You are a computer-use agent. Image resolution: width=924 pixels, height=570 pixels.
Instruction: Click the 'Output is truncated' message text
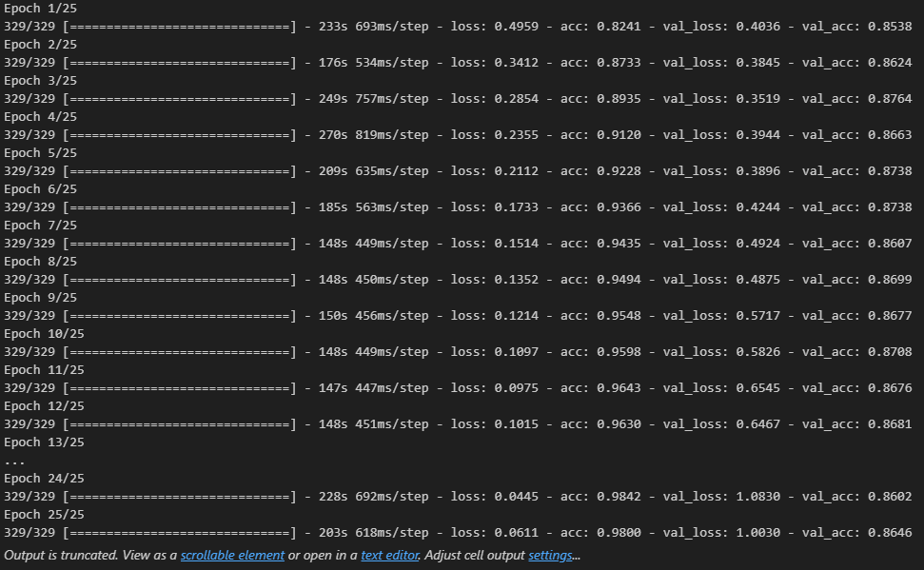click(61, 556)
